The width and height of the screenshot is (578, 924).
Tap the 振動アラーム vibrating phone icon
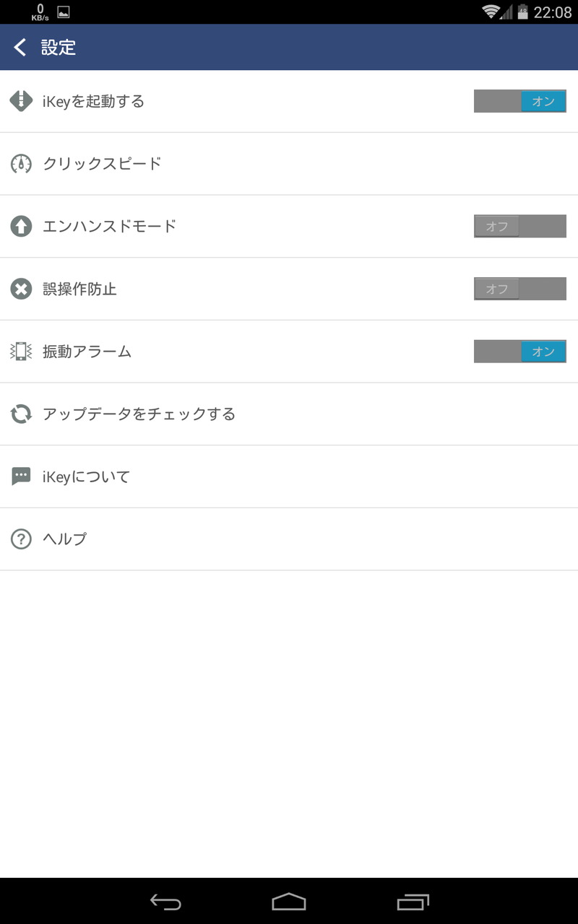(21, 352)
